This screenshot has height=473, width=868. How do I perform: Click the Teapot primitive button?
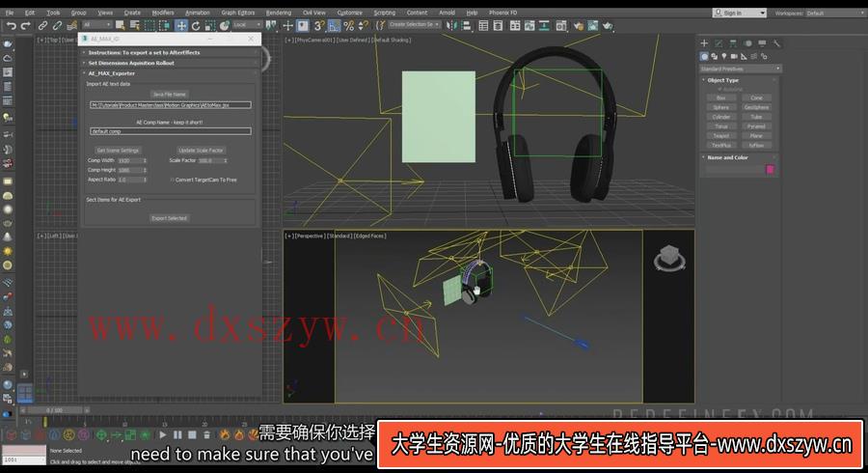point(720,136)
